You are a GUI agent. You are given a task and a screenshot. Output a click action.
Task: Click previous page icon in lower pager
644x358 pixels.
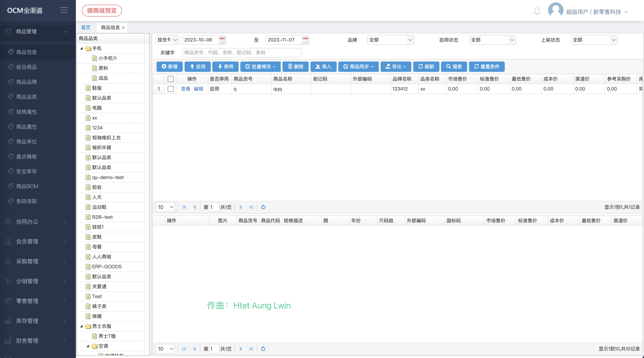click(194, 349)
